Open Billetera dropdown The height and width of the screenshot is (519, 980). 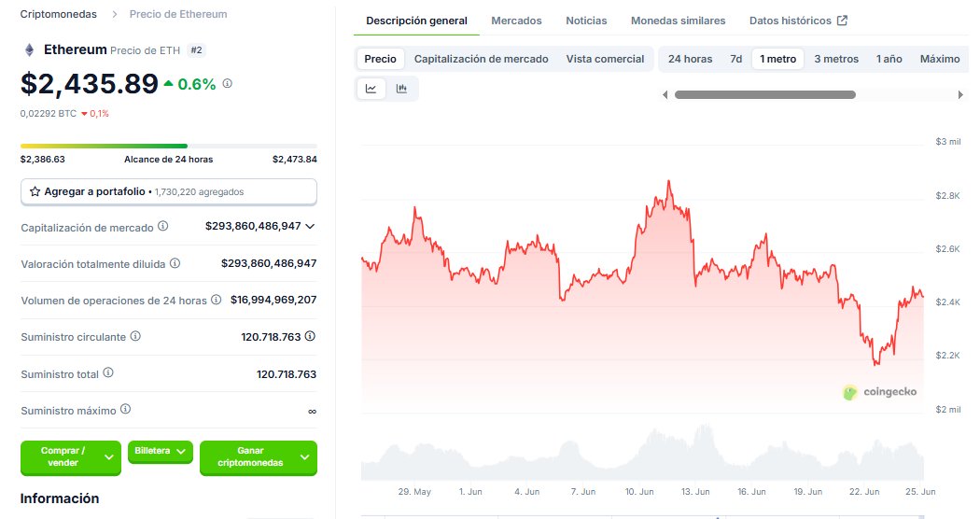point(160,452)
